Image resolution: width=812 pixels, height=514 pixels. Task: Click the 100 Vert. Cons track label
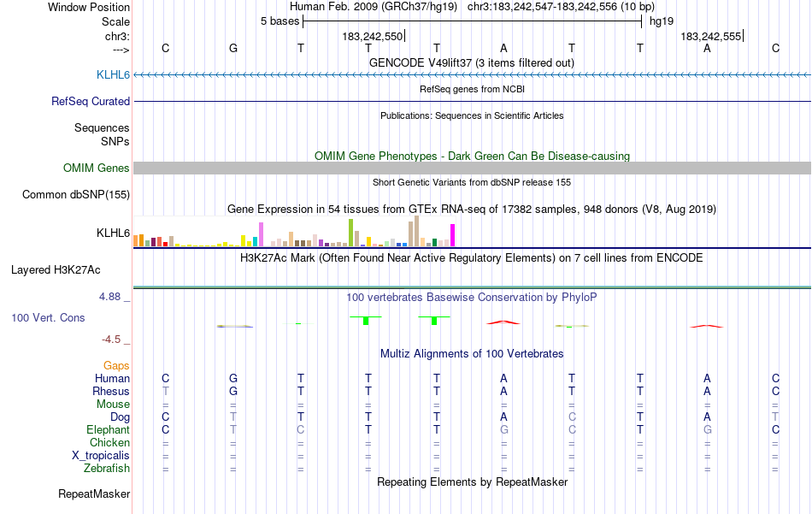click(x=48, y=317)
